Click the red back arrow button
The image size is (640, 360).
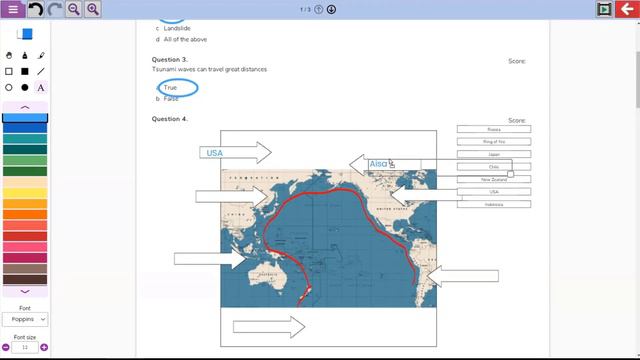point(627,9)
